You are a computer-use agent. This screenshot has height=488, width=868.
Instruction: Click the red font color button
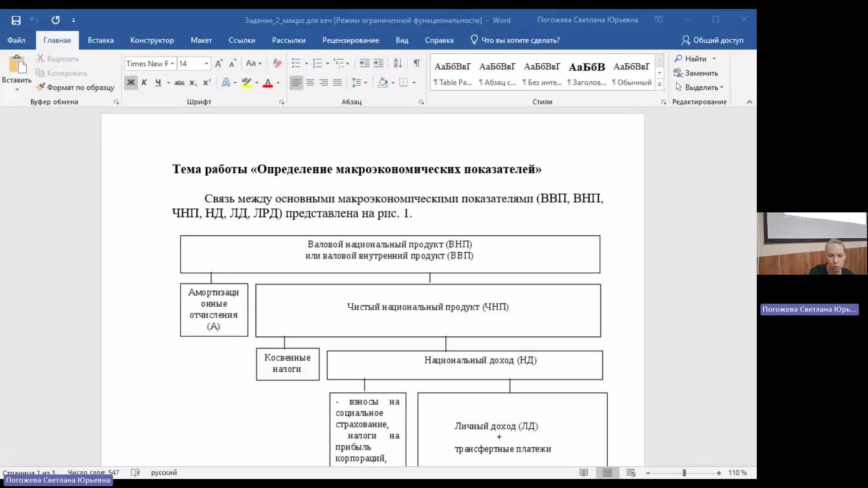pos(268,83)
